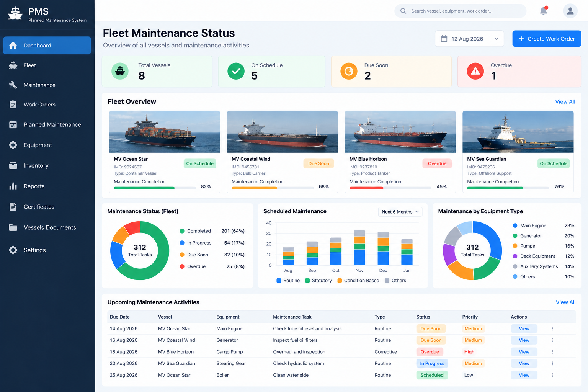Screen dimensions: 588x392
Task: Click the Overdue status badge on MV Blue Horizon
Action: (437, 163)
